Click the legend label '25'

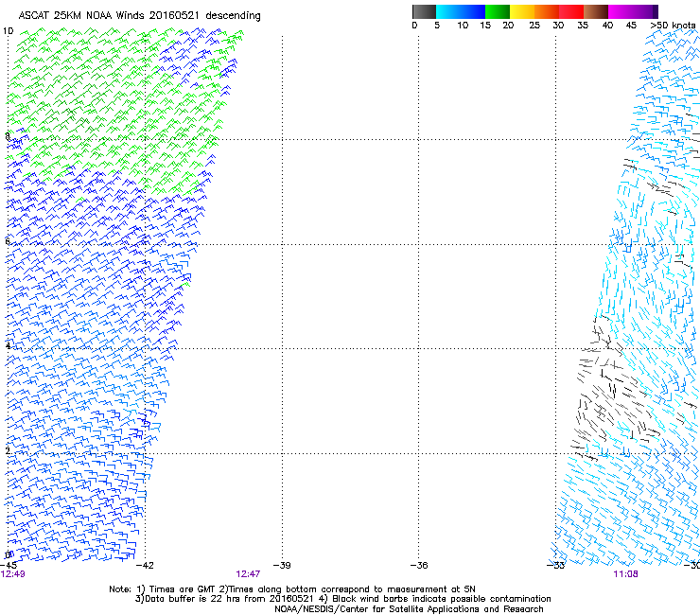[x=534, y=26]
